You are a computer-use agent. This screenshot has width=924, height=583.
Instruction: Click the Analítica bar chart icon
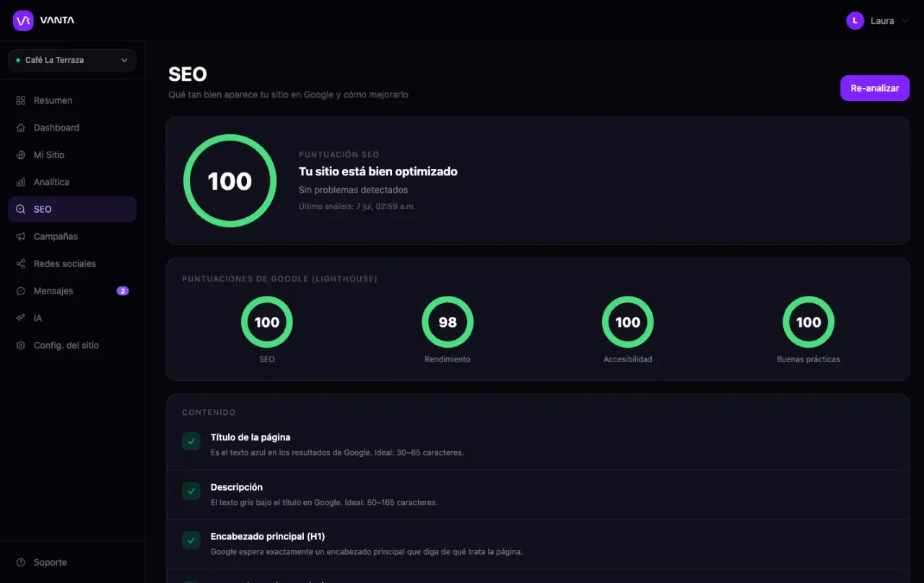coord(20,182)
